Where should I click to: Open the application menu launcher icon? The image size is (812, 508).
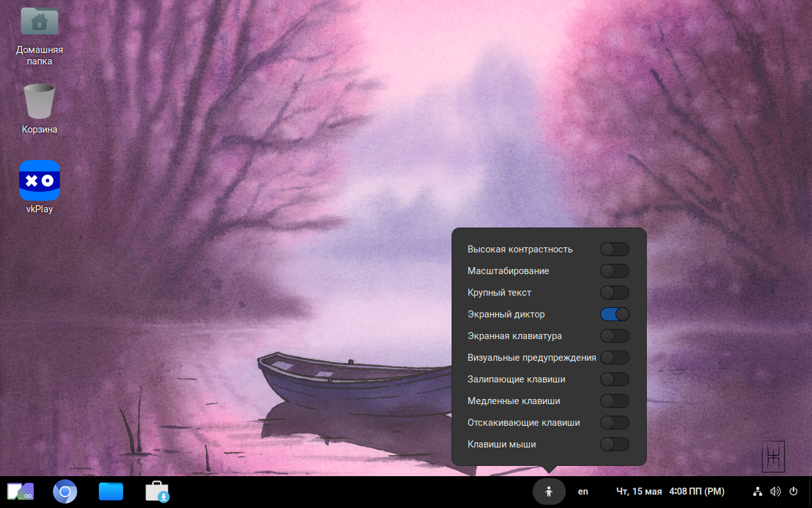[20, 491]
